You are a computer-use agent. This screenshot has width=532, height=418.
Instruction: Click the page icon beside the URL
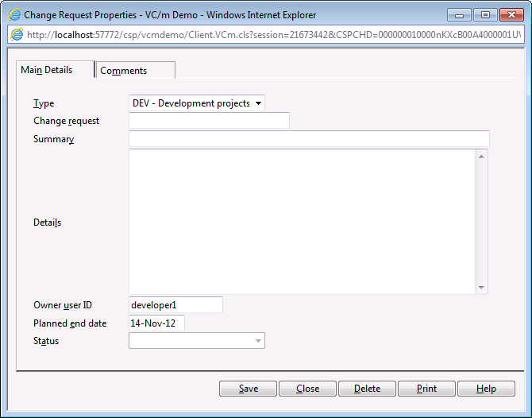pos(17,34)
